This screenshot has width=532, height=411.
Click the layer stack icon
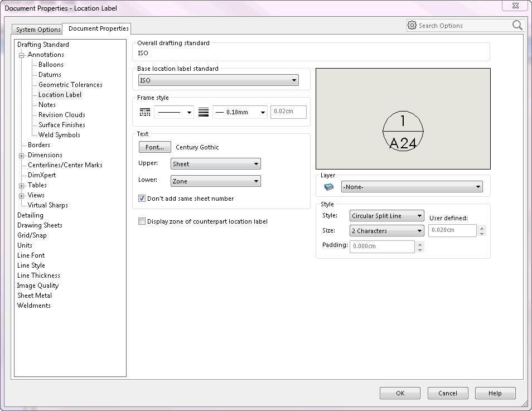329,187
